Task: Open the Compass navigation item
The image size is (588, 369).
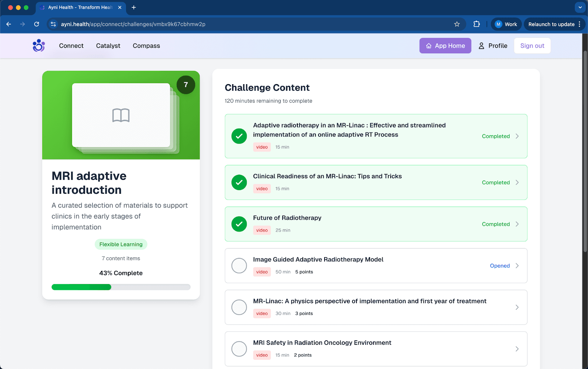Action: pos(146,46)
